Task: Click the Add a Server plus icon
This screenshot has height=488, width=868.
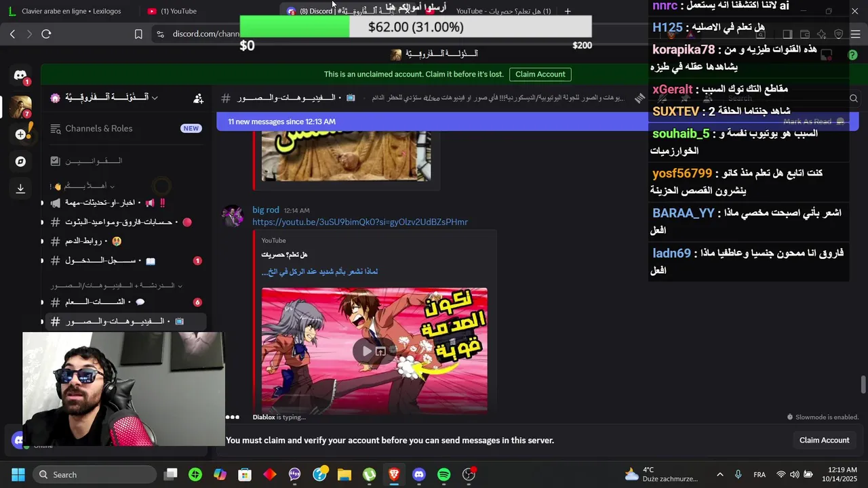Action: 20,134
